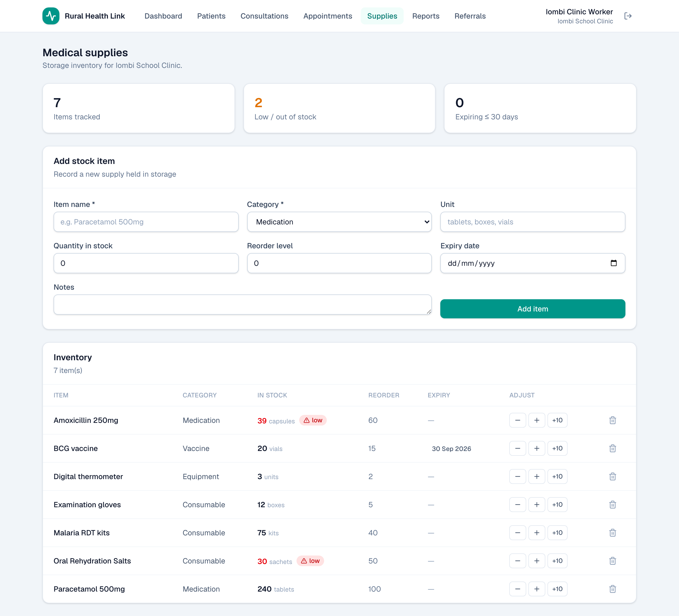Click trash icon for Paracetamol 500mg
Viewport: 679px width, 616px height.
[x=613, y=589]
